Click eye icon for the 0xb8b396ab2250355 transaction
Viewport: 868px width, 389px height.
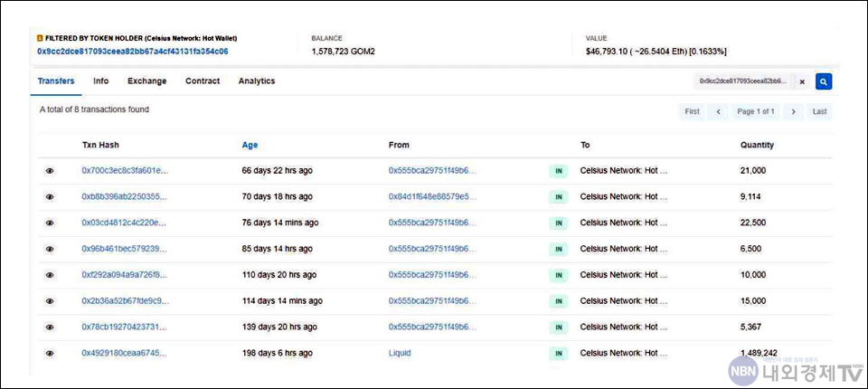pyautogui.click(x=50, y=196)
